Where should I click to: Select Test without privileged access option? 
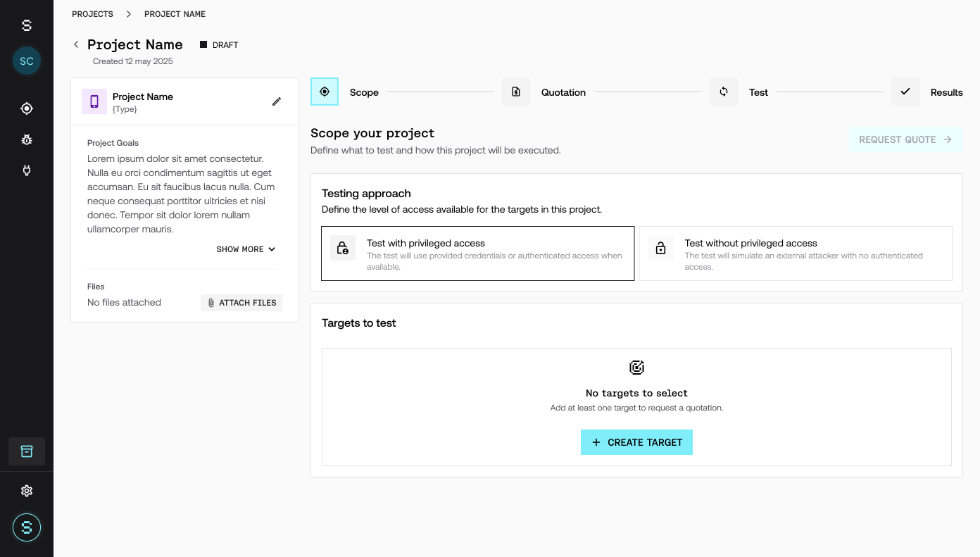coord(796,254)
